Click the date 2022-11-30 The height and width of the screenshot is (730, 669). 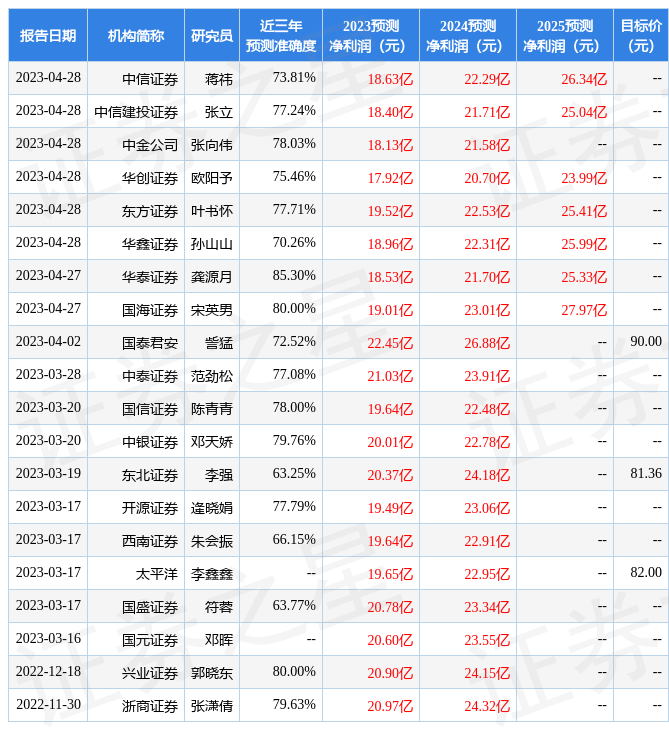48,704
